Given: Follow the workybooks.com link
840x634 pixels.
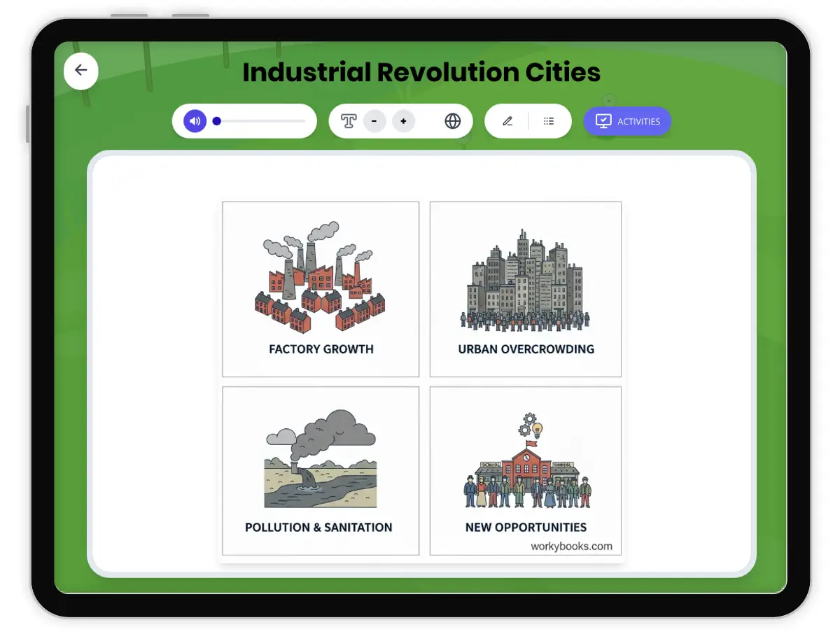Looking at the screenshot, I should point(570,545).
